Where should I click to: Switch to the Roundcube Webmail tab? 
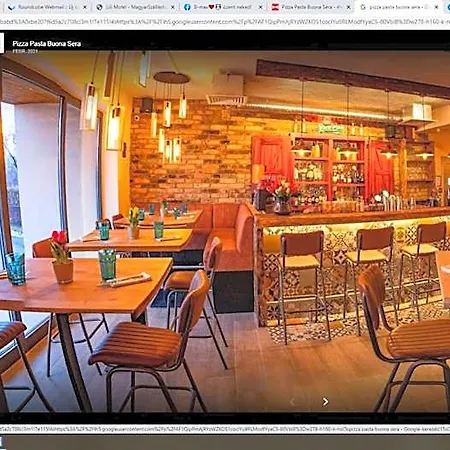(47, 7)
